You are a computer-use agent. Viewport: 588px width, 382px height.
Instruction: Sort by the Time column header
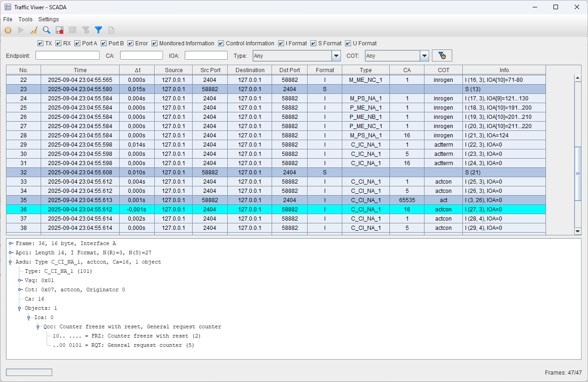point(80,70)
